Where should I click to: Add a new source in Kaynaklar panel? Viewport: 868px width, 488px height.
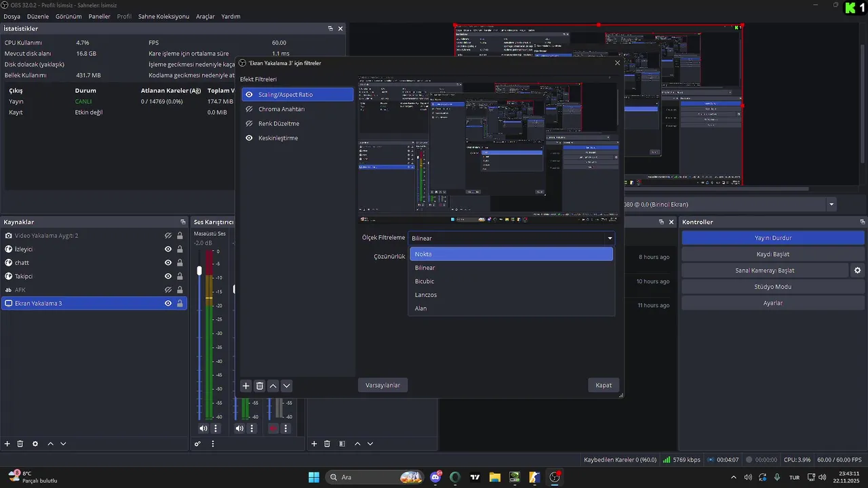click(x=7, y=444)
